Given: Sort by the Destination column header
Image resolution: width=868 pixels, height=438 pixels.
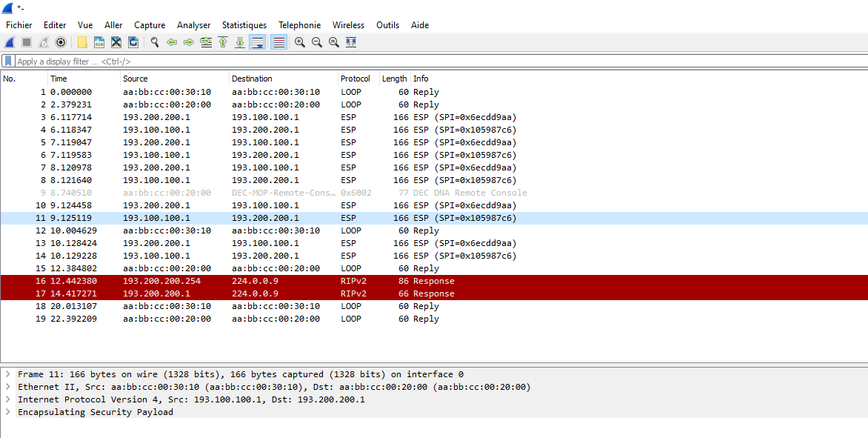Looking at the screenshot, I should 283,79.
